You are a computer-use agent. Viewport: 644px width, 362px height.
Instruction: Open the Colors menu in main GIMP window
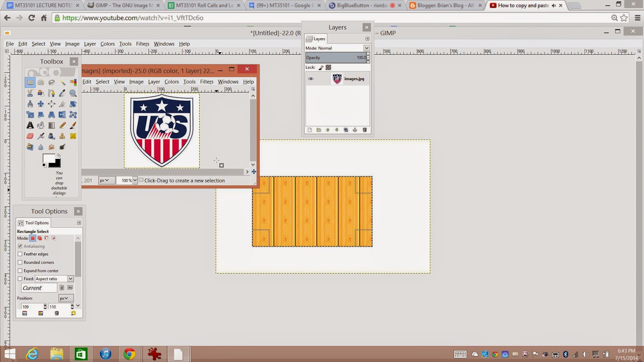coord(107,44)
